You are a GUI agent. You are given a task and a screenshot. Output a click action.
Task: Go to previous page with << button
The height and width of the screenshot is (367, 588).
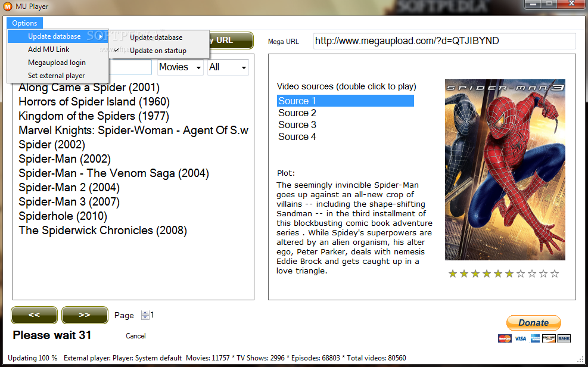click(x=34, y=315)
